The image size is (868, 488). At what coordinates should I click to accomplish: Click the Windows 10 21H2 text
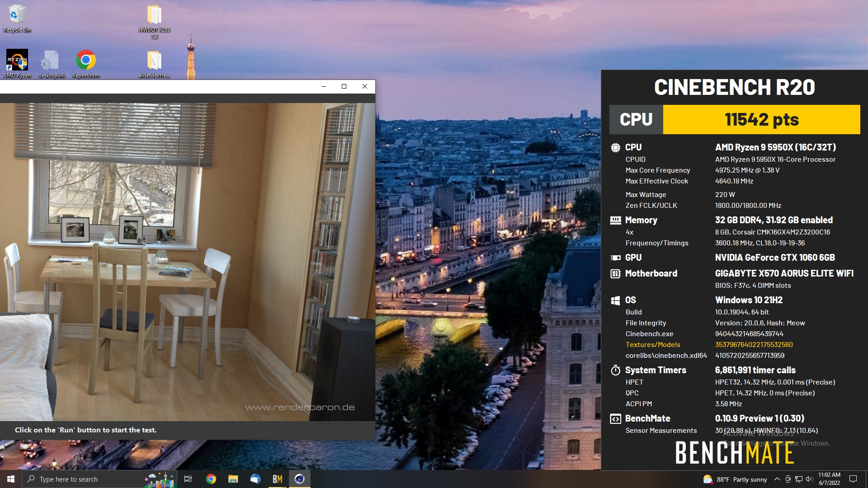pyautogui.click(x=749, y=300)
